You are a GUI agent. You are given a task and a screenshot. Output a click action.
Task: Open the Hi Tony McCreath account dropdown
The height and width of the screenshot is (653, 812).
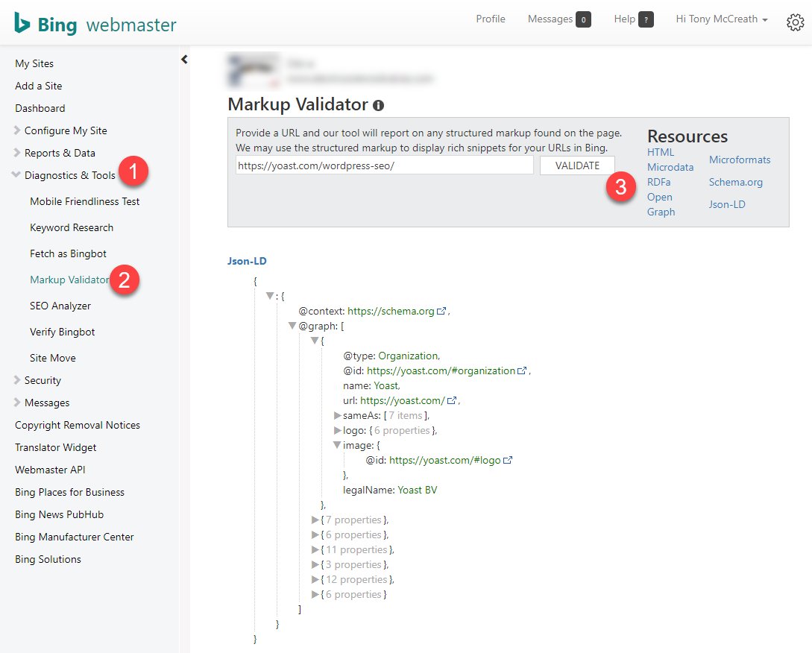(x=721, y=19)
